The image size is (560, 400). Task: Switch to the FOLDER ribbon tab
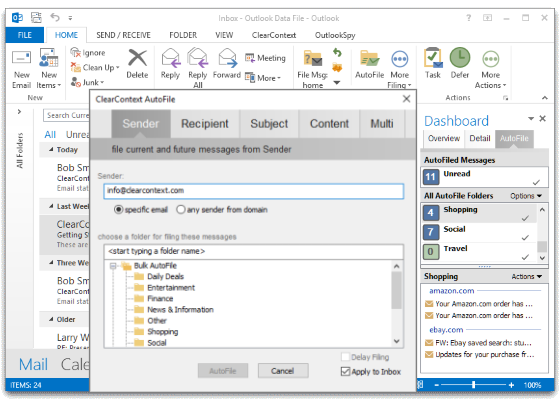(x=183, y=35)
